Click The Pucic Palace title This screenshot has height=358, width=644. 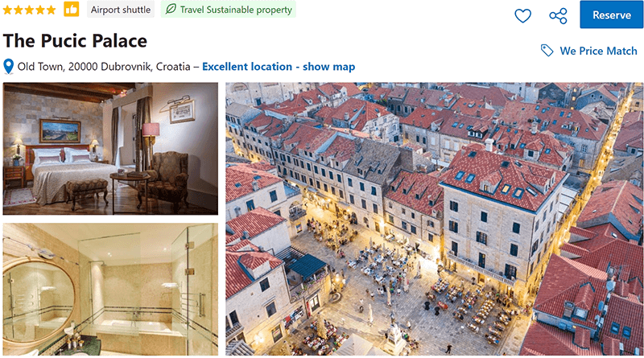75,41
